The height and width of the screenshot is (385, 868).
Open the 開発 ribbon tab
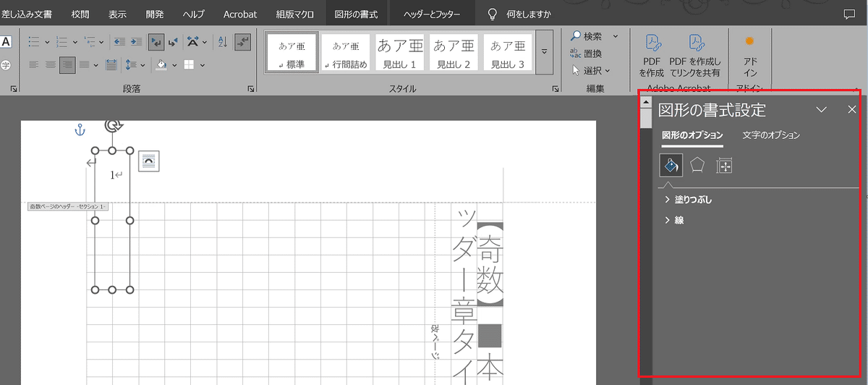(155, 14)
